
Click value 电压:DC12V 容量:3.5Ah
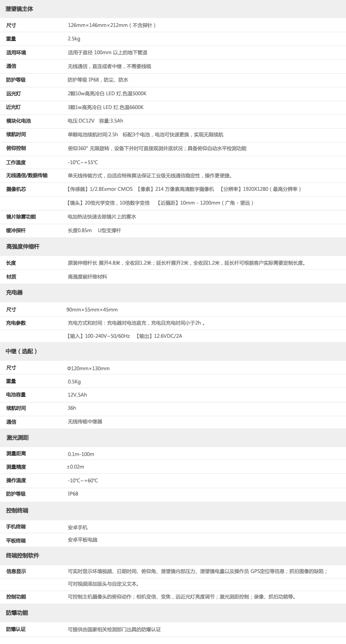pos(95,121)
